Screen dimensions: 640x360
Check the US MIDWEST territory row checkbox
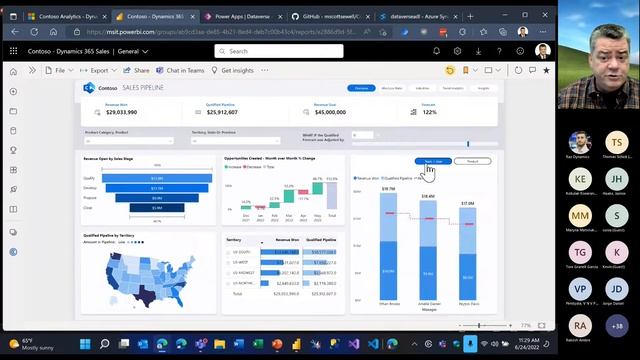click(x=228, y=273)
